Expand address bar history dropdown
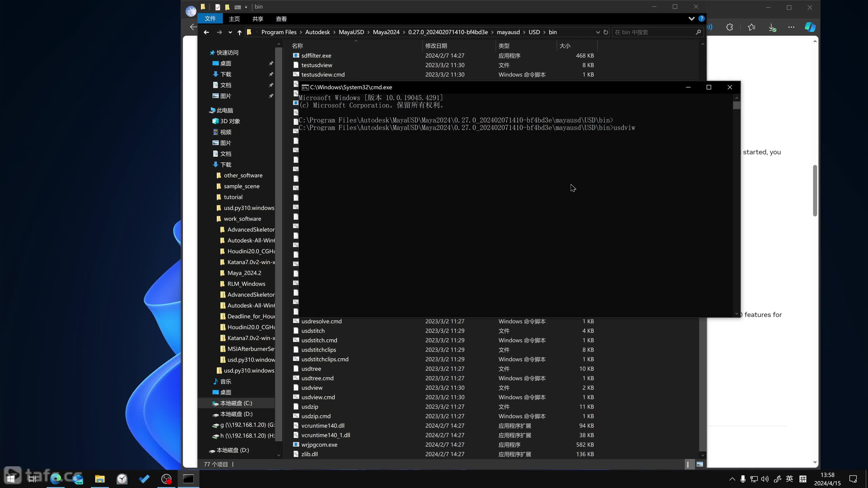This screenshot has width=868, height=488. pyautogui.click(x=598, y=32)
